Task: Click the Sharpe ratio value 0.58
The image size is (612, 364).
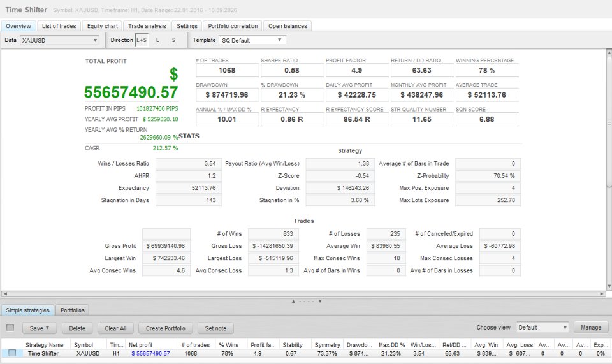Action: click(292, 70)
